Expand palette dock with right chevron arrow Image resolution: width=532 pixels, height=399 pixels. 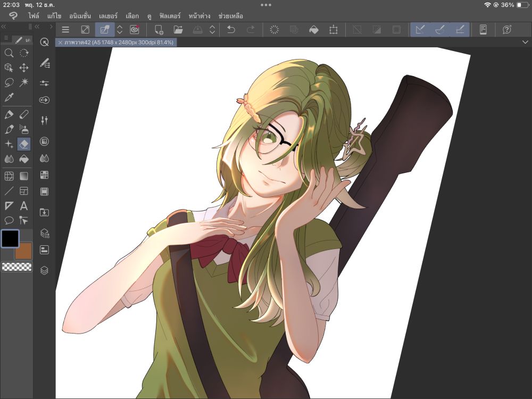(x=51, y=27)
